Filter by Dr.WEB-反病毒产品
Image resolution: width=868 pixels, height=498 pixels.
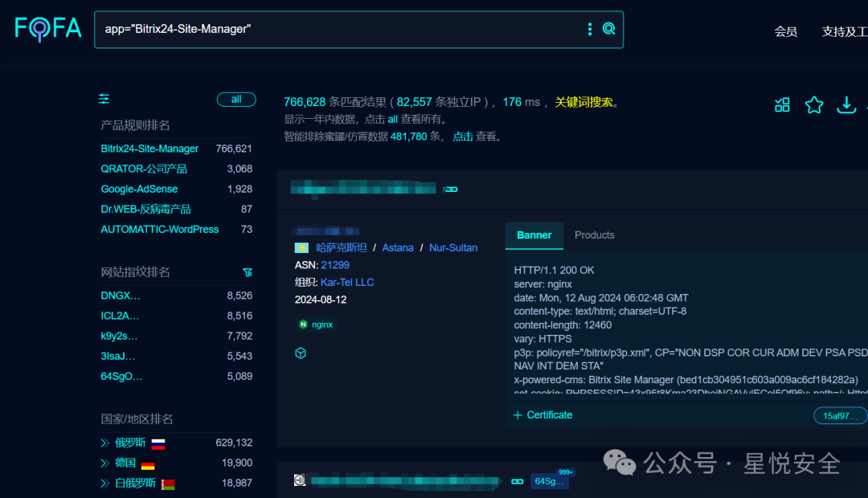pos(145,209)
